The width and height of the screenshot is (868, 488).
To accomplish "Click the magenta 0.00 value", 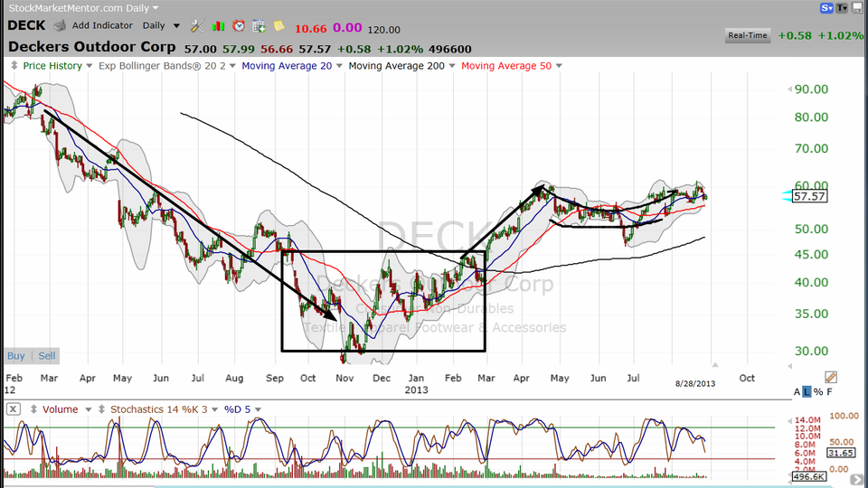I will tap(347, 28).
